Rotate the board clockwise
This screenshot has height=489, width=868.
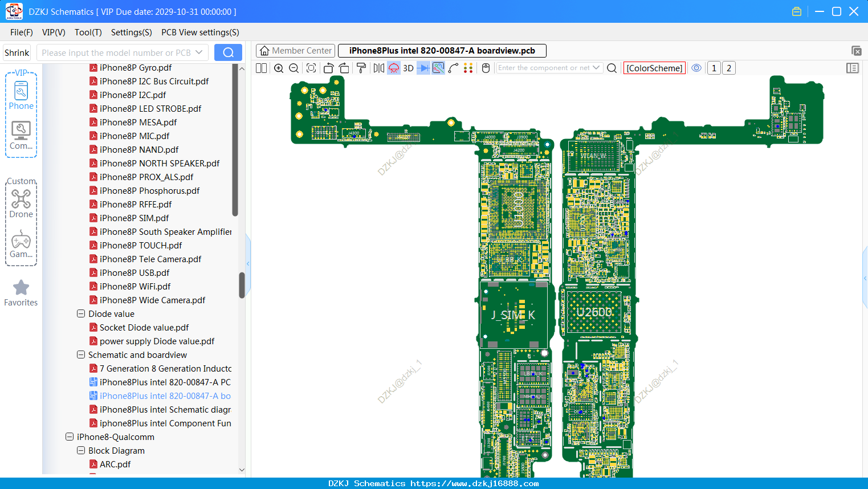coord(344,68)
